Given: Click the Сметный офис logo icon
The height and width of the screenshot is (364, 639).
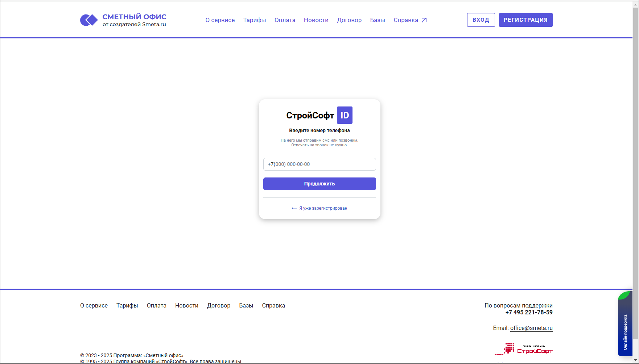Looking at the screenshot, I should pos(89,20).
